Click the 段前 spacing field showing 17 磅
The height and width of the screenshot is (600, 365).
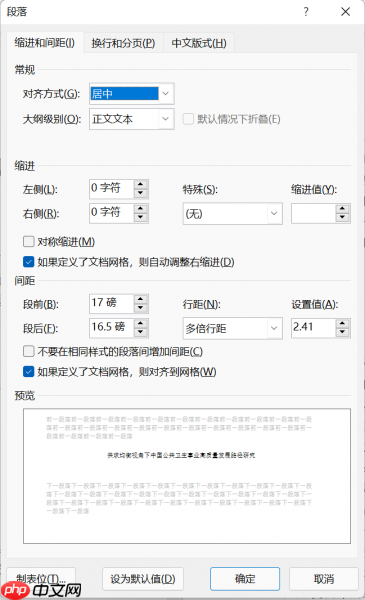(111, 303)
